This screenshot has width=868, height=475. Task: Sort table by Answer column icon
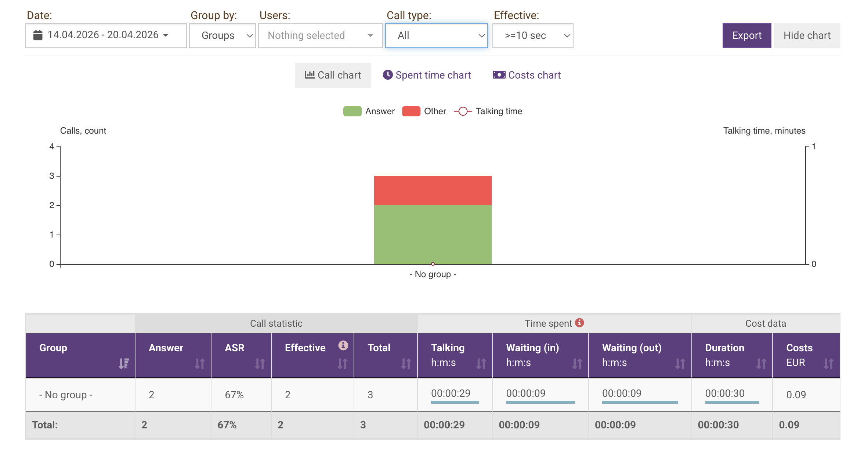coord(200,364)
